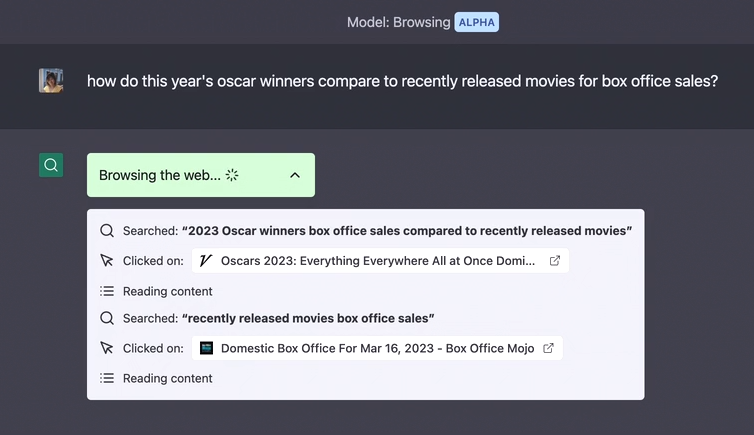Click the user's oscar winners question text
The width and height of the screenshot is (754, 435).
(x=402, y=81)
